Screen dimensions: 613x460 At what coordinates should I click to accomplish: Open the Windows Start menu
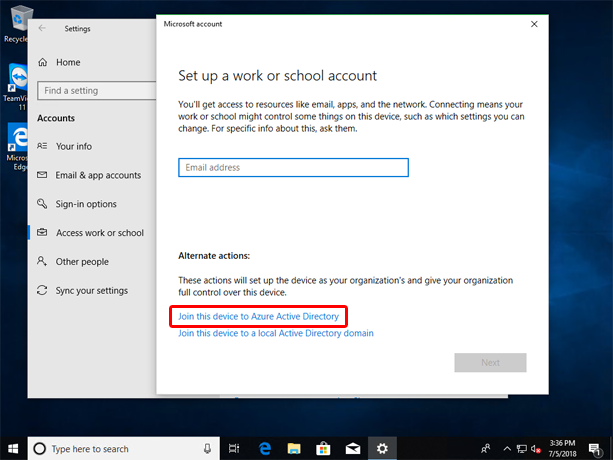coord(13,448)
